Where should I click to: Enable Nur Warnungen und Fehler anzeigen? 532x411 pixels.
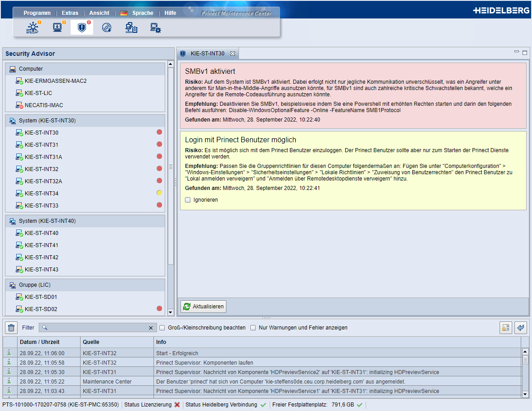[253, 328]
